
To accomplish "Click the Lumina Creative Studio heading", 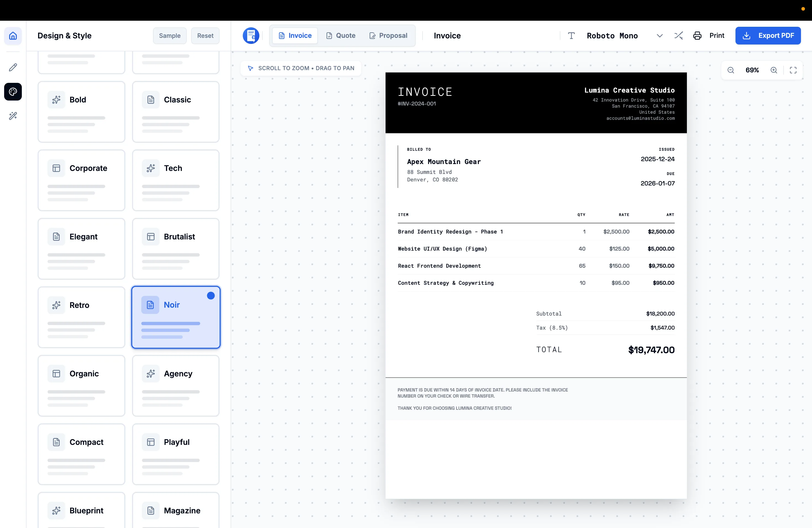I will (x=629, y=90).
